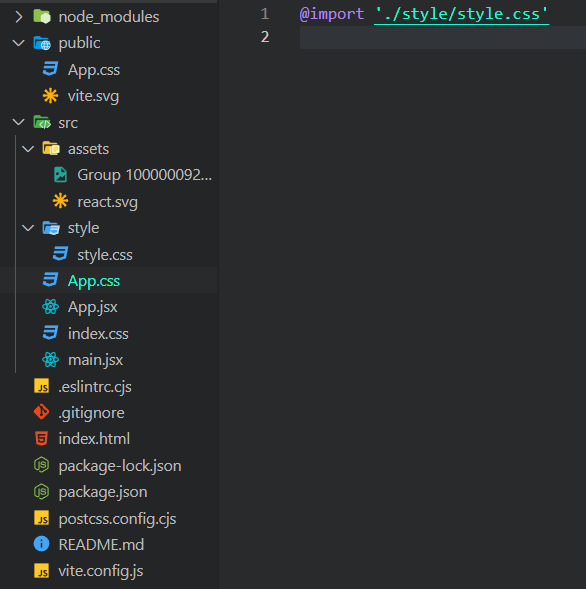The width and height of the screenshot is (586, 589).
Task: Open postcss.config.cjs file
Action: click(117, 518)
